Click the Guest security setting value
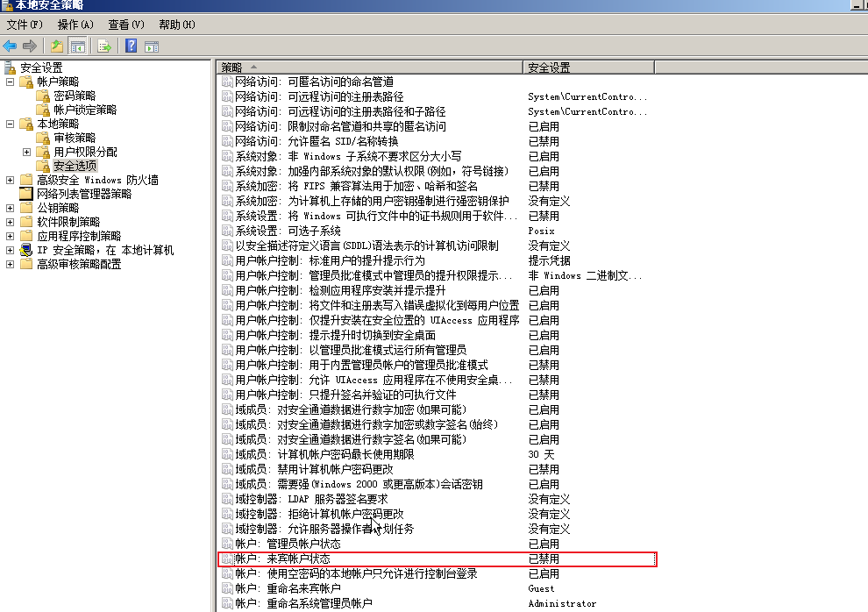The height and width of the screenshot is (612, 868). (x=541, y=588)
